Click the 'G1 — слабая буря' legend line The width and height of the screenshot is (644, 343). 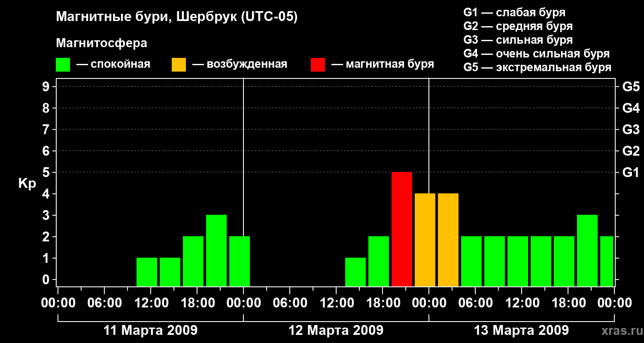click(x=514, y=12)
